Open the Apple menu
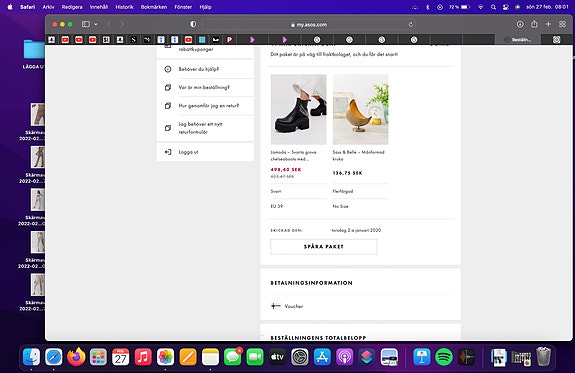The height and width of the screenshot is (373, 575). [10, 7]
